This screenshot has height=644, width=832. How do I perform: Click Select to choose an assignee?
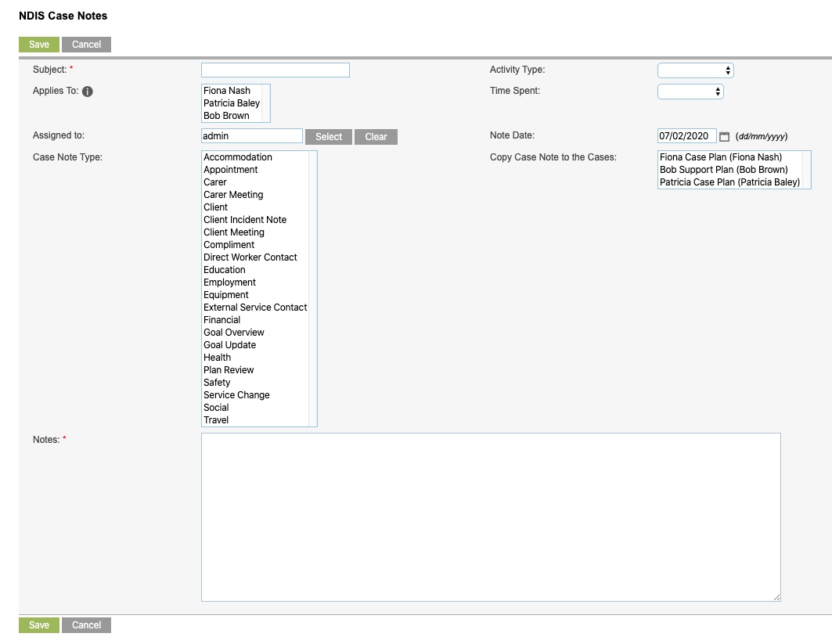pos(328,136)
